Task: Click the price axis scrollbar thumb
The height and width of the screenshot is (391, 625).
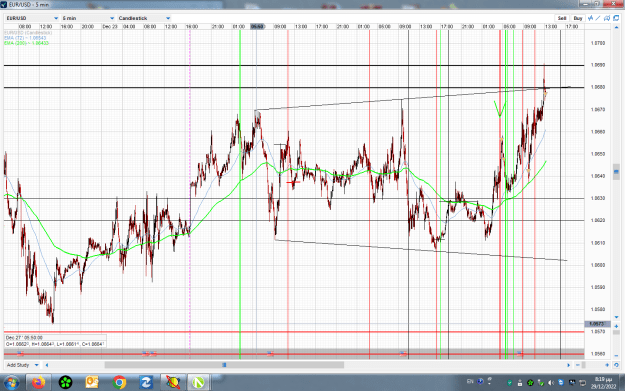Action: pos(616,172)
